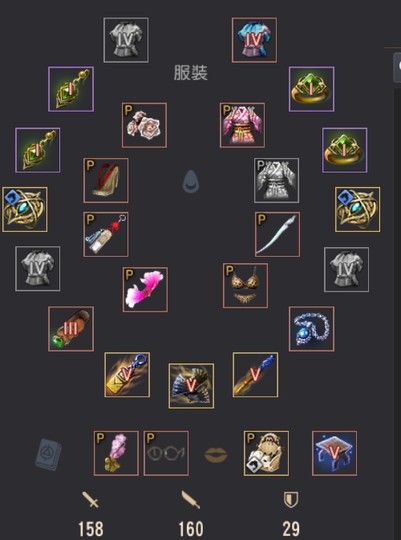Click the brown belt marked III
This screenshot has width=401, height=540.
click(71, 329)
